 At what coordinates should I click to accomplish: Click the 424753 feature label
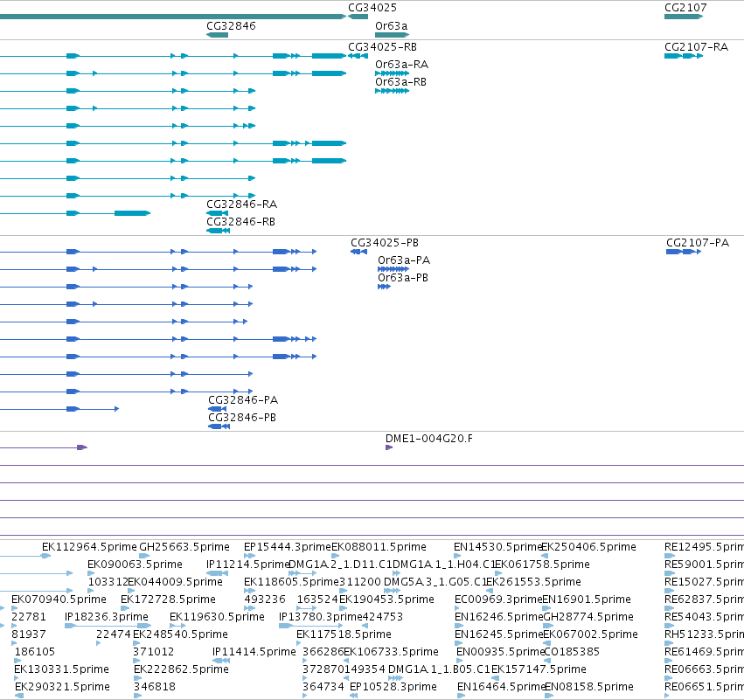click(382, 618)
